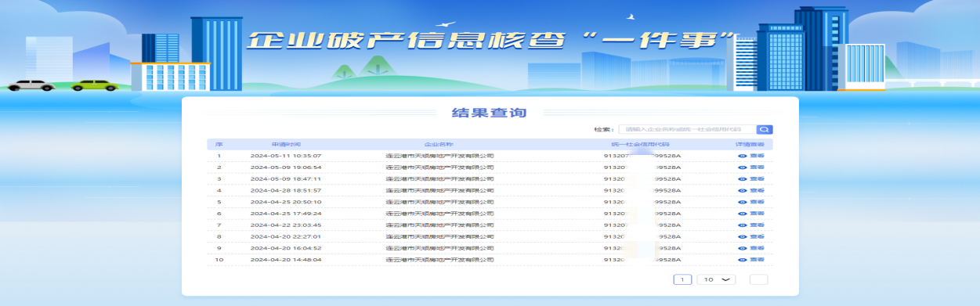980x306 pixels.
Task: Click the 序 column header
Action: [219, 144]
